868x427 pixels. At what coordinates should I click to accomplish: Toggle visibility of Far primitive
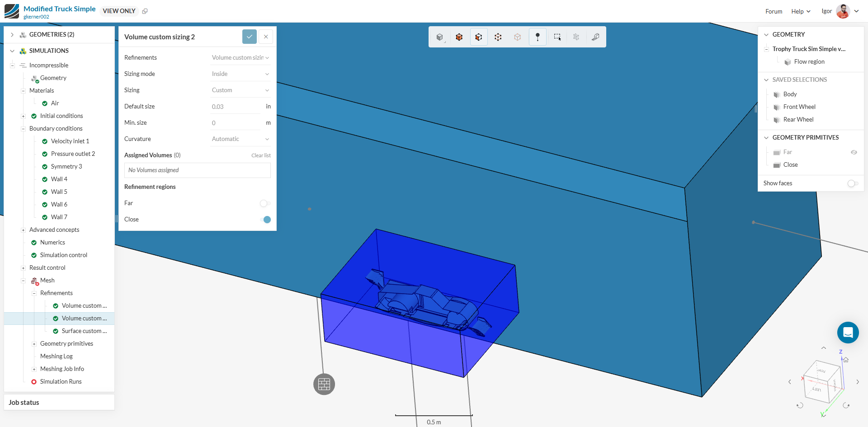[x=854, y=152]
